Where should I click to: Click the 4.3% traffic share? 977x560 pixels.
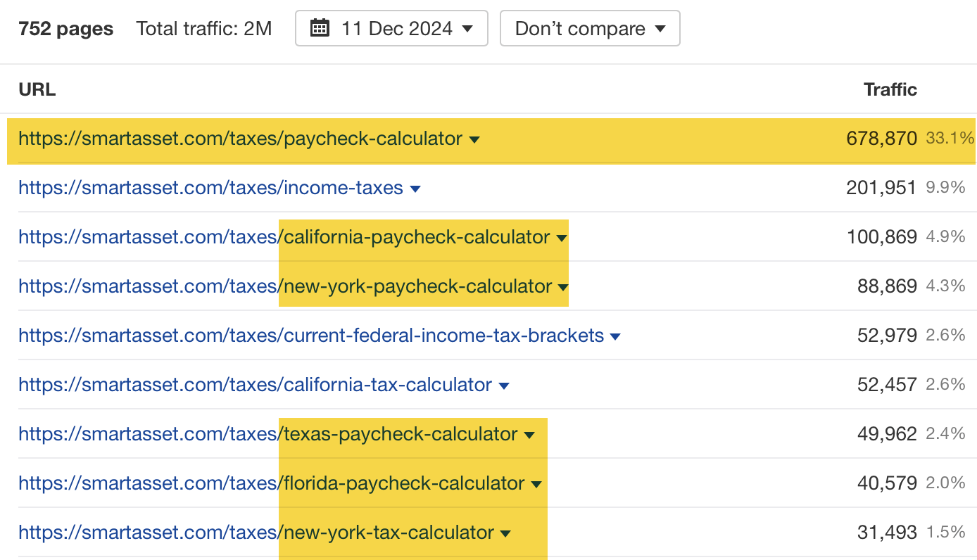click(x=945, y=286)
